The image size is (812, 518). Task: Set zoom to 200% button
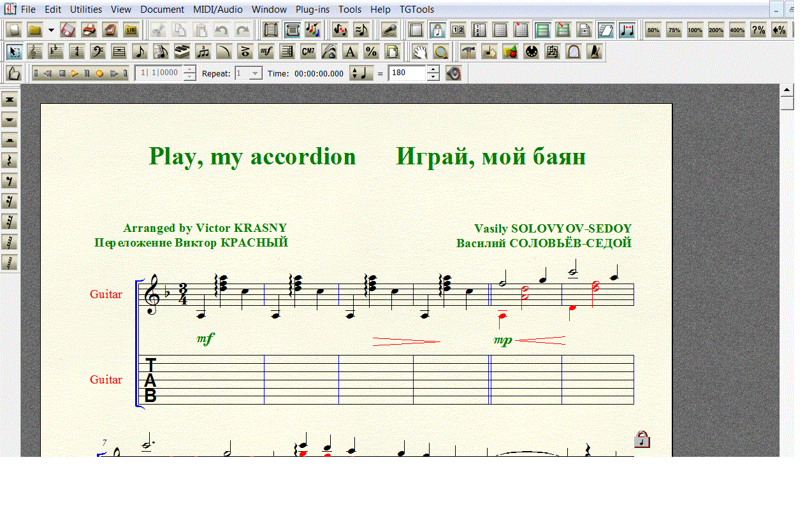tap(716, 30)
